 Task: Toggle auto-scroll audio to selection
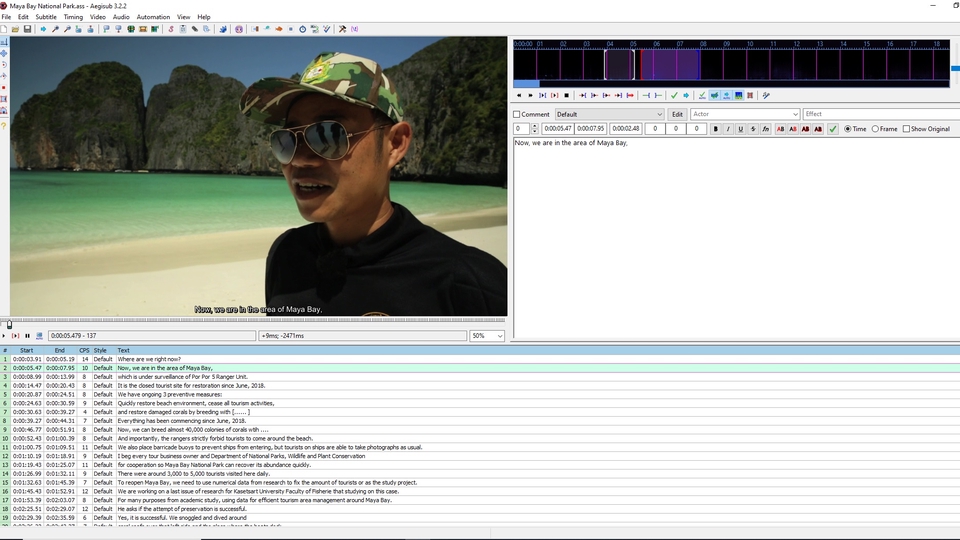[x=726, y=96]
